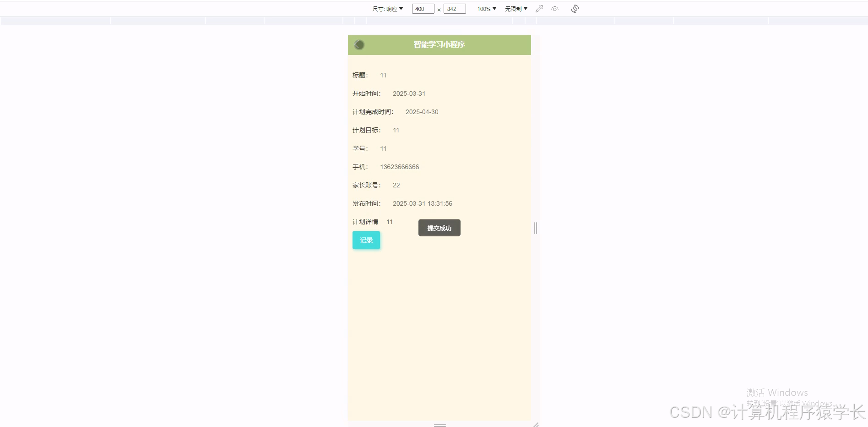The image size is (868, 427).
Task: Click the back arrow on the mini-program header
Action: coord(359,44)
